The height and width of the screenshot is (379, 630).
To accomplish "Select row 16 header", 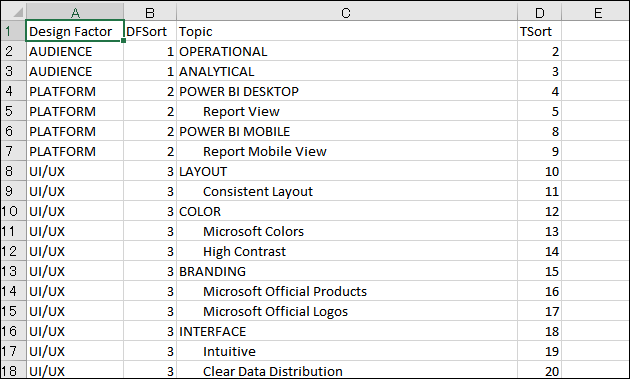I will 13,331.
